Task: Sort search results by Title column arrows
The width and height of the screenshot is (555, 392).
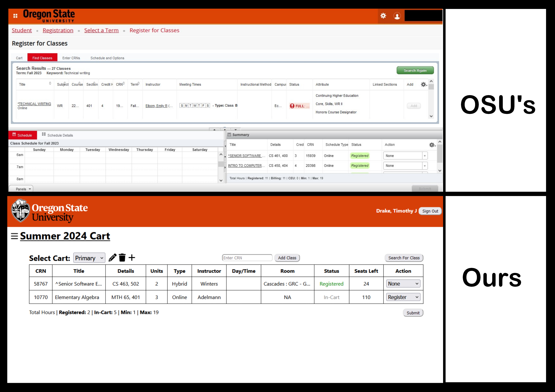Action: [50, 83]
